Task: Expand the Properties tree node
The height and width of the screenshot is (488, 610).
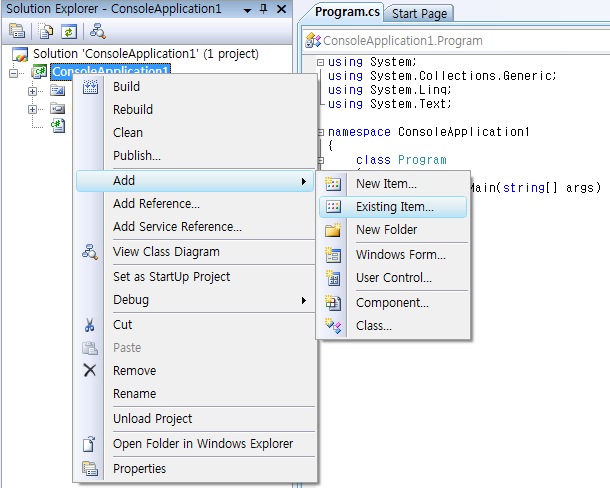Action: [32, 91]
